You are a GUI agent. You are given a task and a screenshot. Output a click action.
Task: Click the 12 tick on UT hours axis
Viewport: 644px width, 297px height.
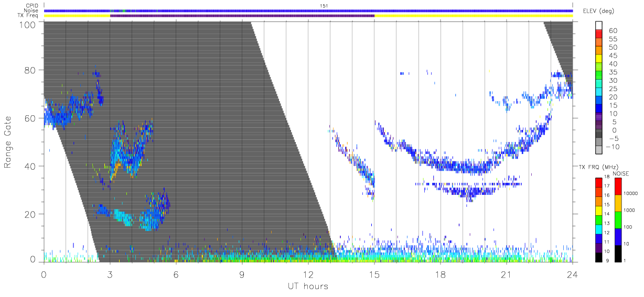tap(308, 274)
